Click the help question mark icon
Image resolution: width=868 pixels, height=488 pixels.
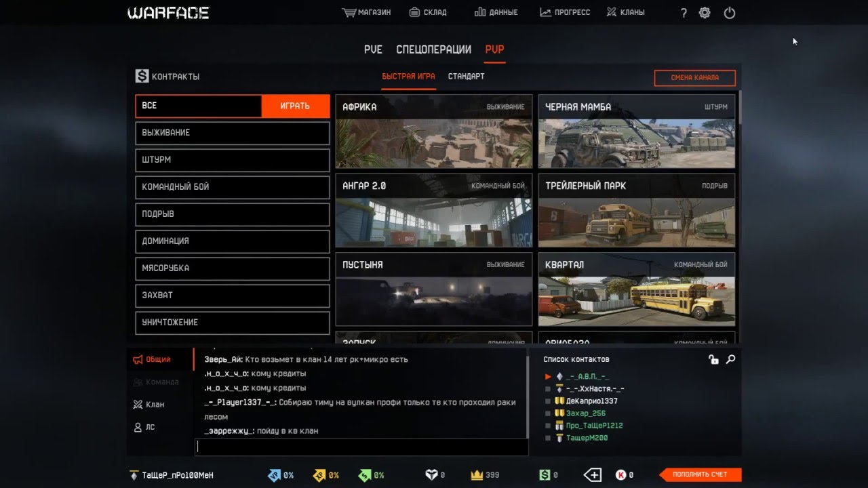tap(684, 13)
